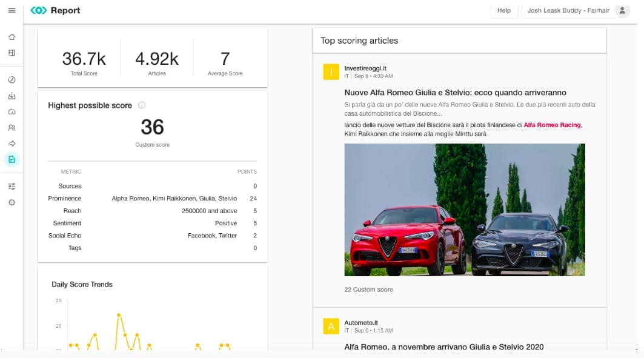Screen dimensions: 644x358
Task: Open the Dashboards panel icon in sidebar
Action: point(12,53)
